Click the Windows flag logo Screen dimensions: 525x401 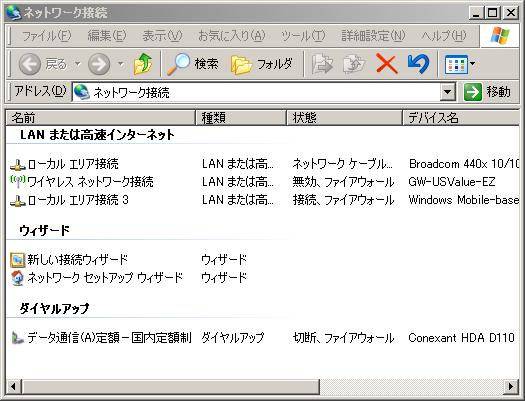(x=500, y=35)
